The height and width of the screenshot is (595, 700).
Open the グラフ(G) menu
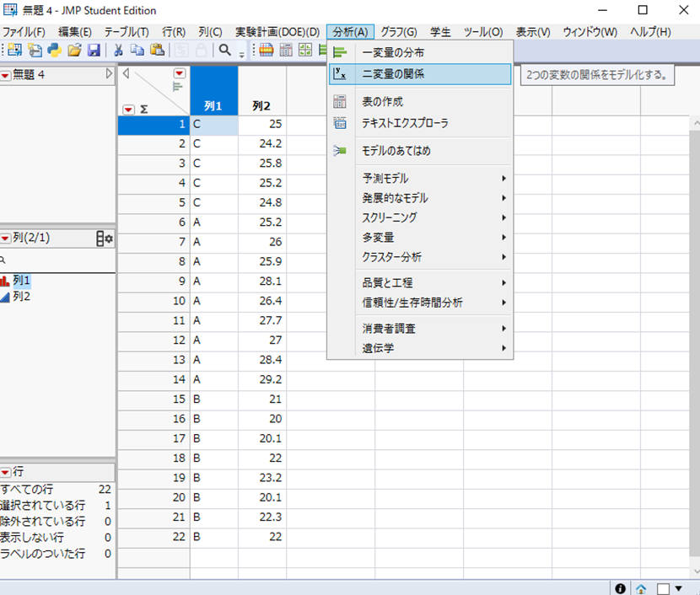pyautogui.click(x=398, y=32)
